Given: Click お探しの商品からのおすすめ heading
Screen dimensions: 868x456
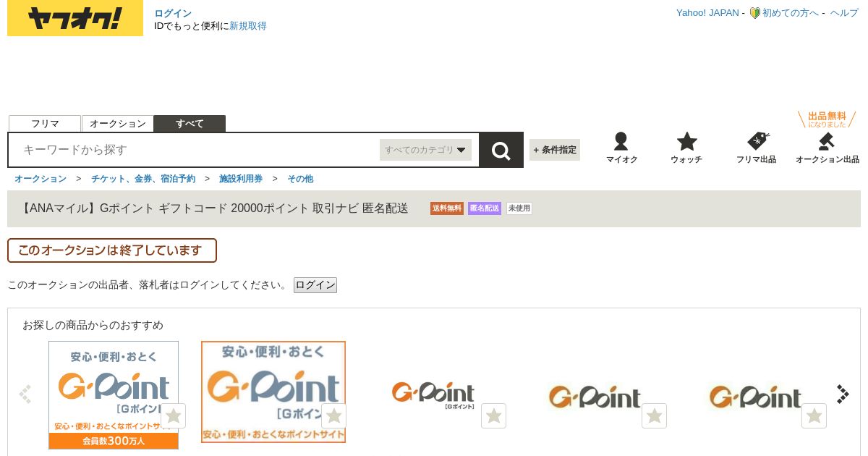Looking at the screenshot, I should click(x=93, y=325).
